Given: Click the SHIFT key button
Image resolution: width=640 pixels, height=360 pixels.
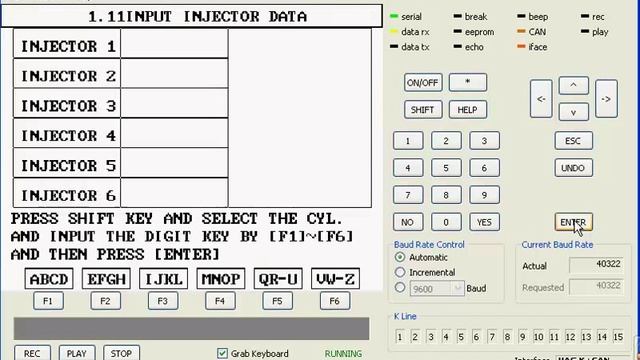Looking at the screenshot, I should pyautogui.click(x=423, y=110).
